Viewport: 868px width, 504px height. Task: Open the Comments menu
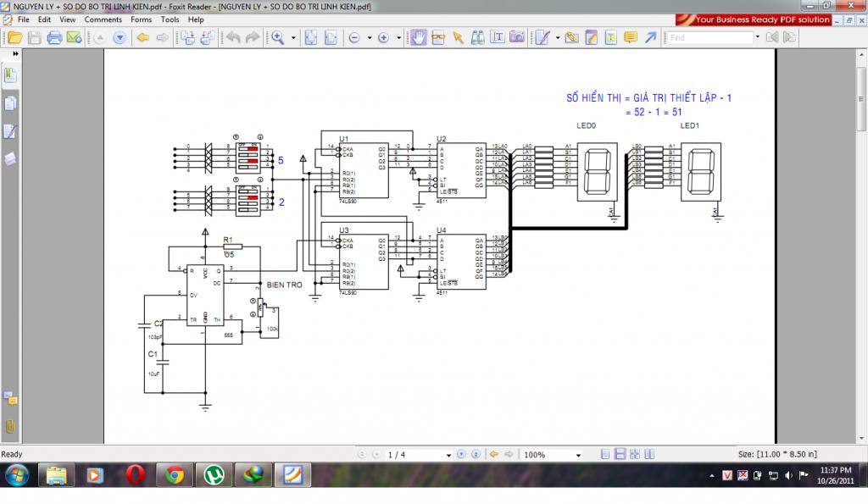pos(103,19)
